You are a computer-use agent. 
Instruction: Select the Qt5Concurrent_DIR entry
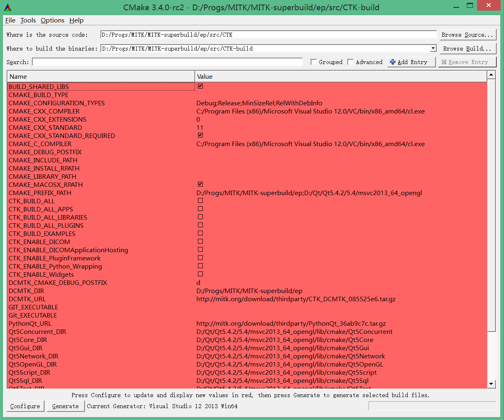(x=38, y=331)
